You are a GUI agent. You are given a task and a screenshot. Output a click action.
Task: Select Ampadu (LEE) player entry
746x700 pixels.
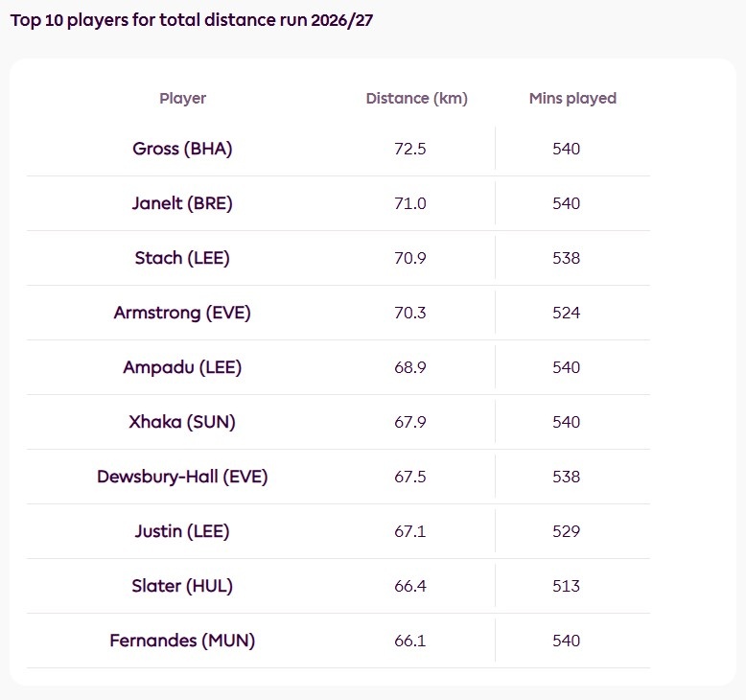pyautogui.click(x=182, y=367)
